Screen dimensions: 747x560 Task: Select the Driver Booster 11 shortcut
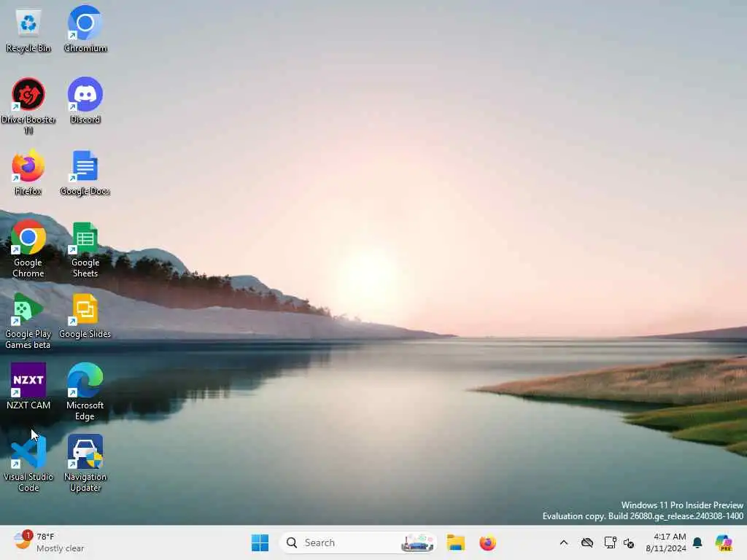coord(28,106)
